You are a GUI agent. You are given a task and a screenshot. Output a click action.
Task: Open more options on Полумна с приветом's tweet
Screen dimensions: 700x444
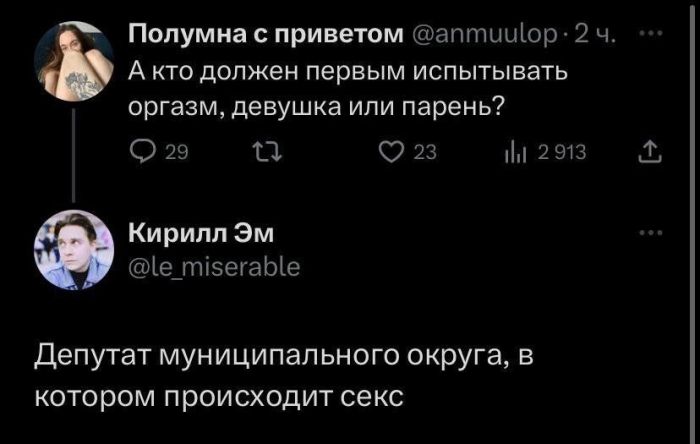pos(655,36)
